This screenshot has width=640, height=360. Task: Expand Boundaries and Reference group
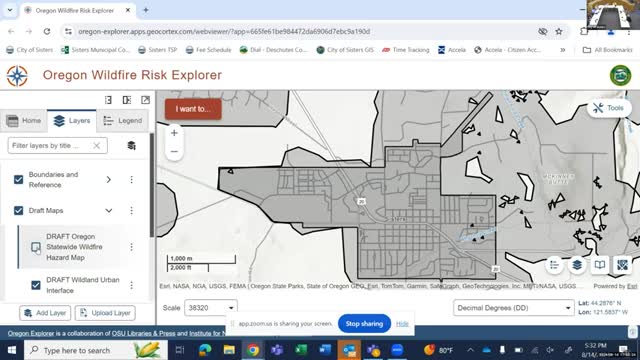pos(109,180)
